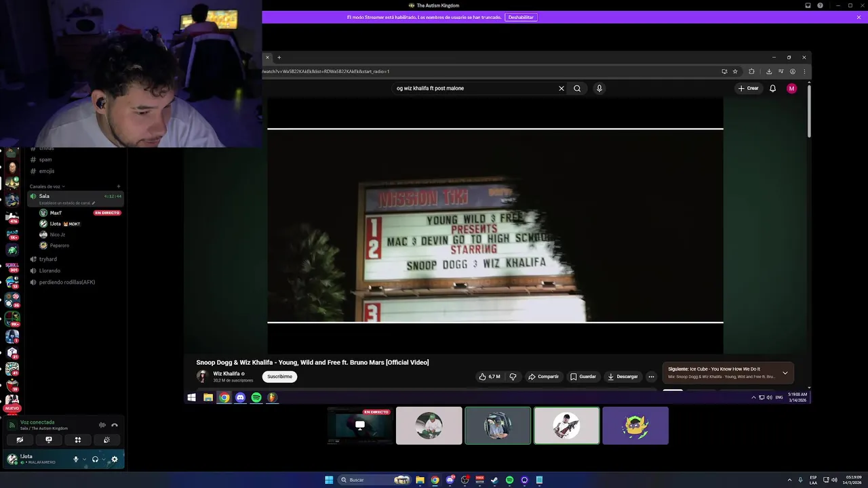Open Discord user settings gear

114,459
